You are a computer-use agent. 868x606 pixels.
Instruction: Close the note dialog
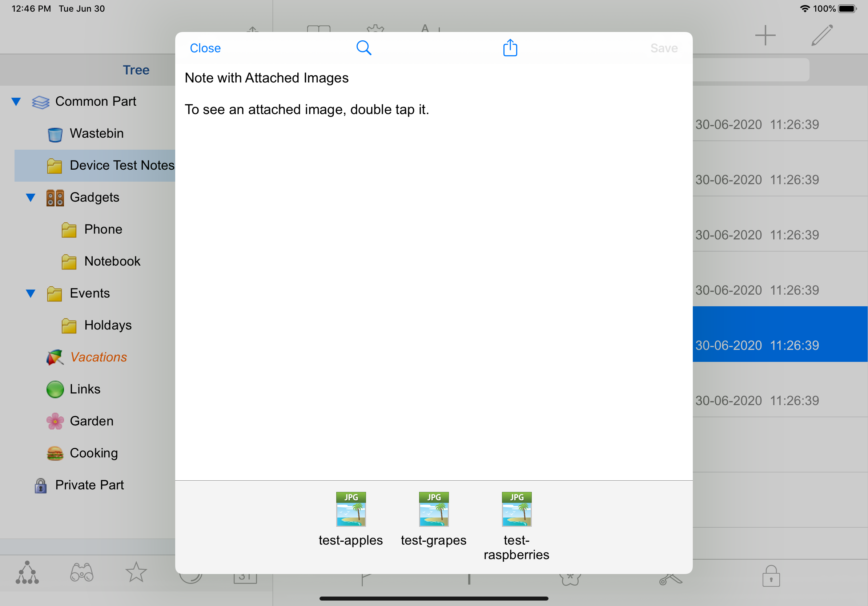pyautogui.click(x=205, y=48)
